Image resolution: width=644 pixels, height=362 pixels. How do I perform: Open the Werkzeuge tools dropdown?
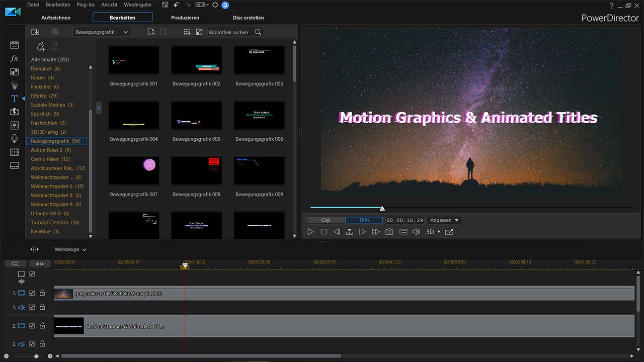(x=70, y=249)
